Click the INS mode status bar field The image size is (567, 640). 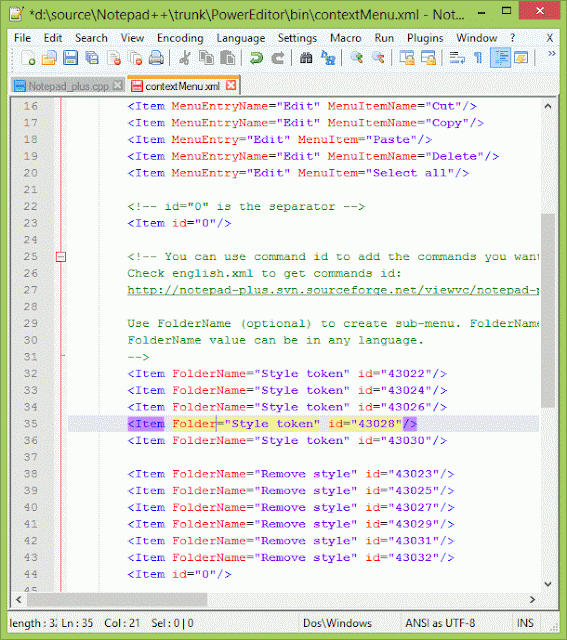pos(525,623)
